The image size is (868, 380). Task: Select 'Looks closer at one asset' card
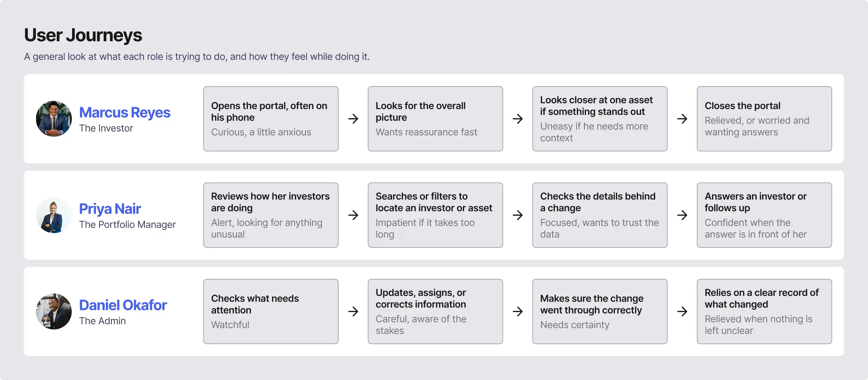click(600, 119)
